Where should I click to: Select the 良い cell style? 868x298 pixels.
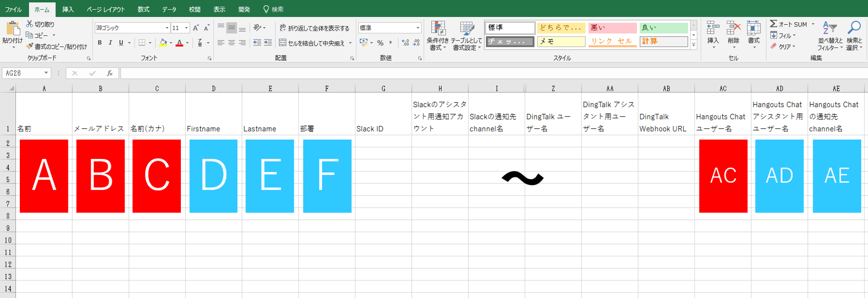(664, 28)
